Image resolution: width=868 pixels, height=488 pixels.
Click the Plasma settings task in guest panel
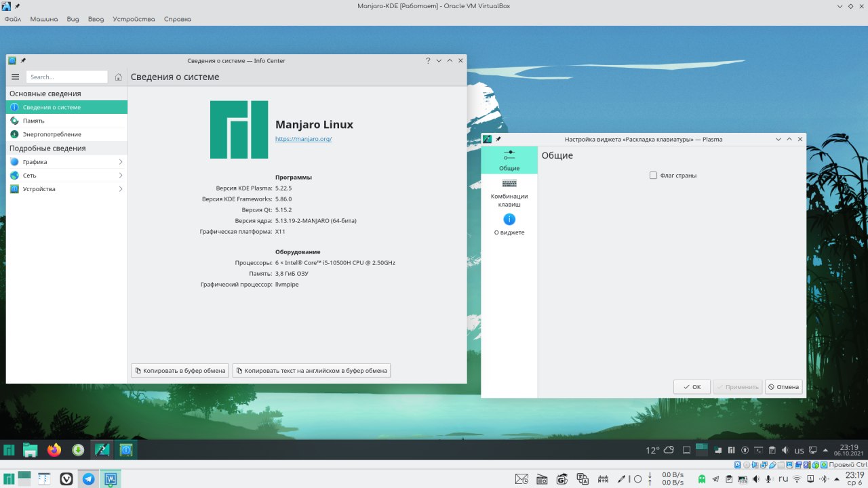102,450
